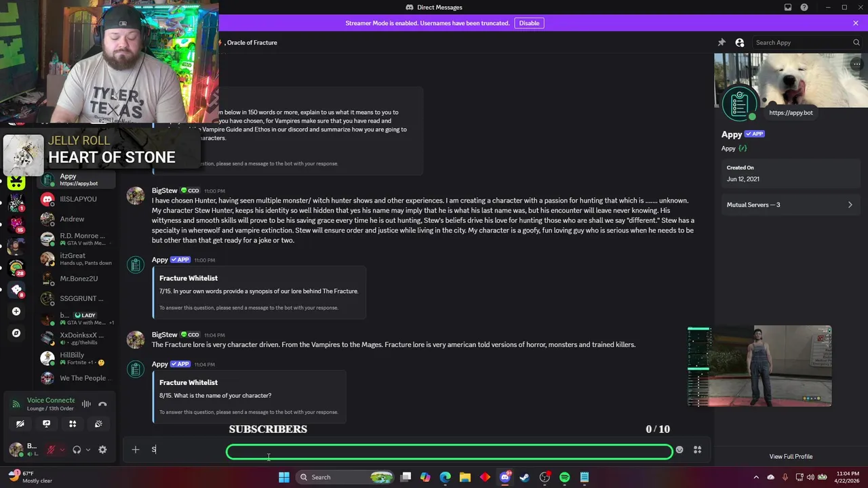Toggle the camera in voice panel
Image resolution: width=868 pixels, height=488 pixels.
(20, 424)
